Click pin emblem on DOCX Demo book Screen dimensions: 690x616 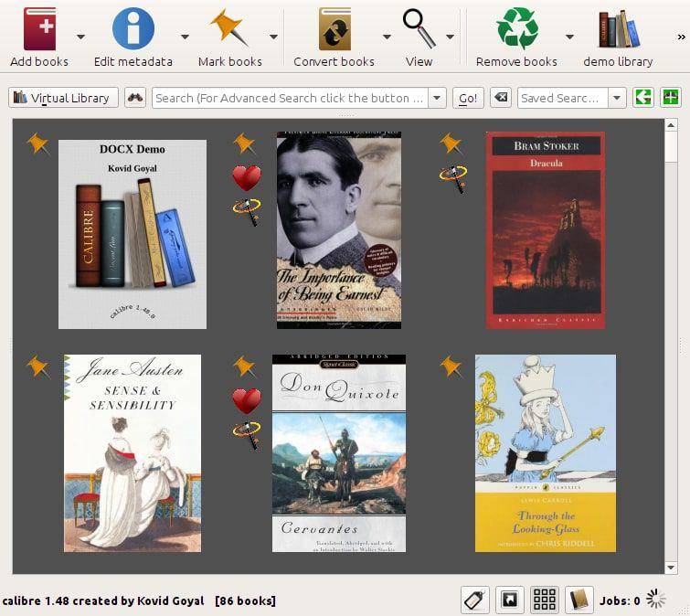pyautogui.click(x=37, y=143)
